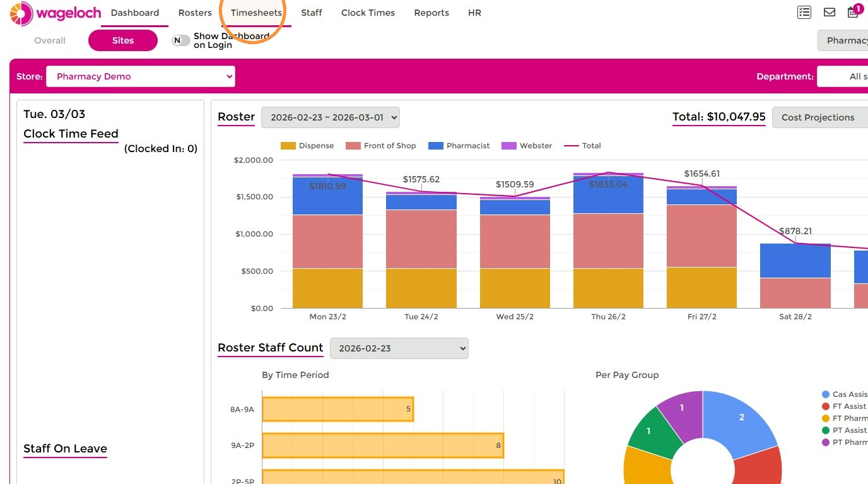Image resolution: width=868 pixels, height=484 pixels.
Task: Click the Mon 23/2 Dispense bar segment
Action: 327,288
